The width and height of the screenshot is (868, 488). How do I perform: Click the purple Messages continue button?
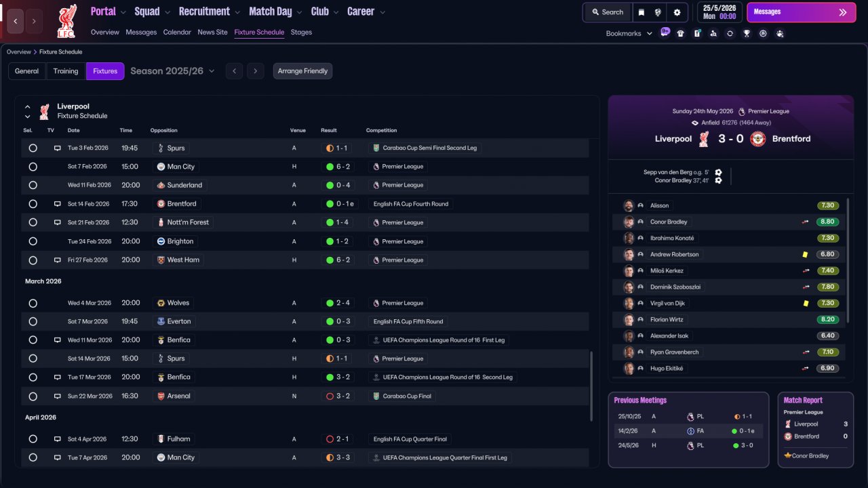(801, 12)
